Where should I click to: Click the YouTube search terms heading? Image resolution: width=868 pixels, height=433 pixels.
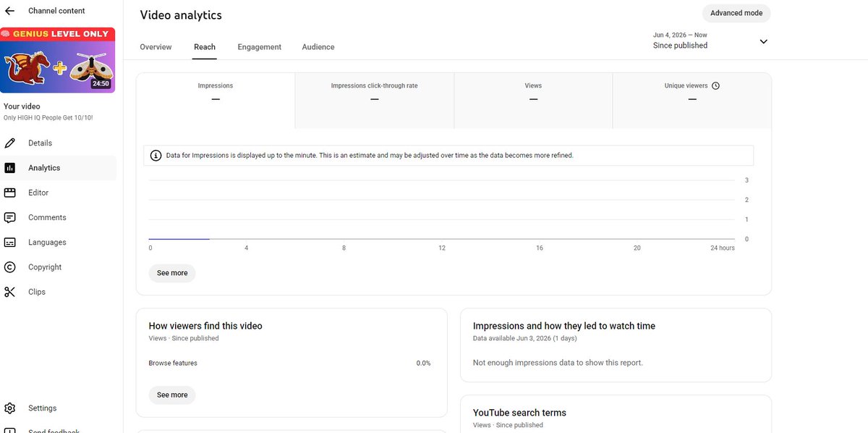click(x=519, y=413)
